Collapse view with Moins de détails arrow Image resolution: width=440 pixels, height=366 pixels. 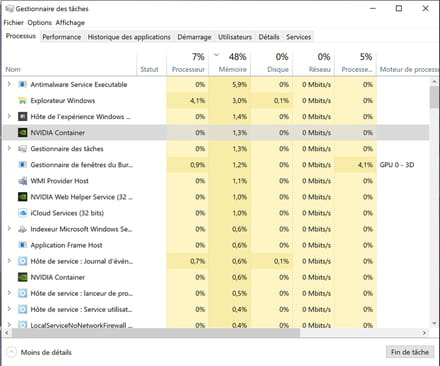click(x=11, y=352)
